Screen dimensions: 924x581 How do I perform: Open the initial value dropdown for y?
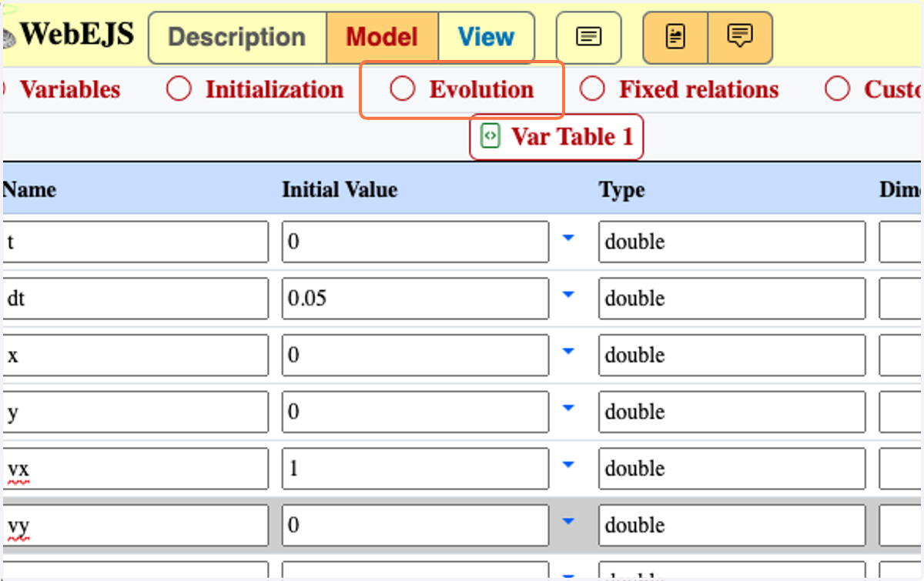pyautogui.click(x=568, y=409)
